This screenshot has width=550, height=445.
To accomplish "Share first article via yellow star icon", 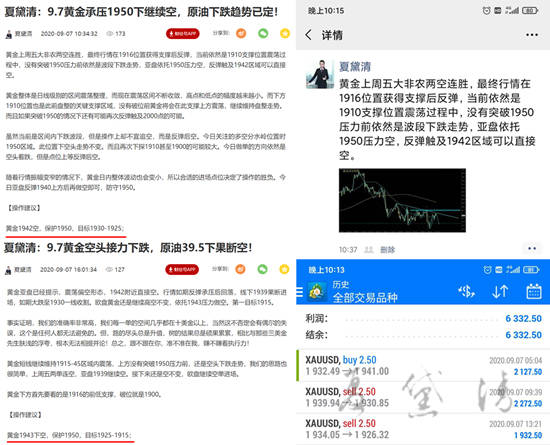I will point(285,33).
